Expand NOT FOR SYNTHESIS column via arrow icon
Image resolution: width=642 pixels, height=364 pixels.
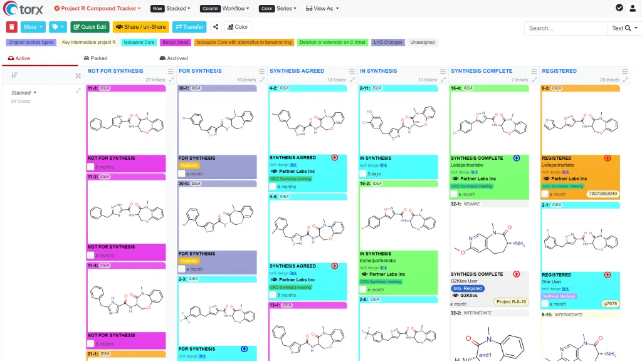(x=171, y=80)
